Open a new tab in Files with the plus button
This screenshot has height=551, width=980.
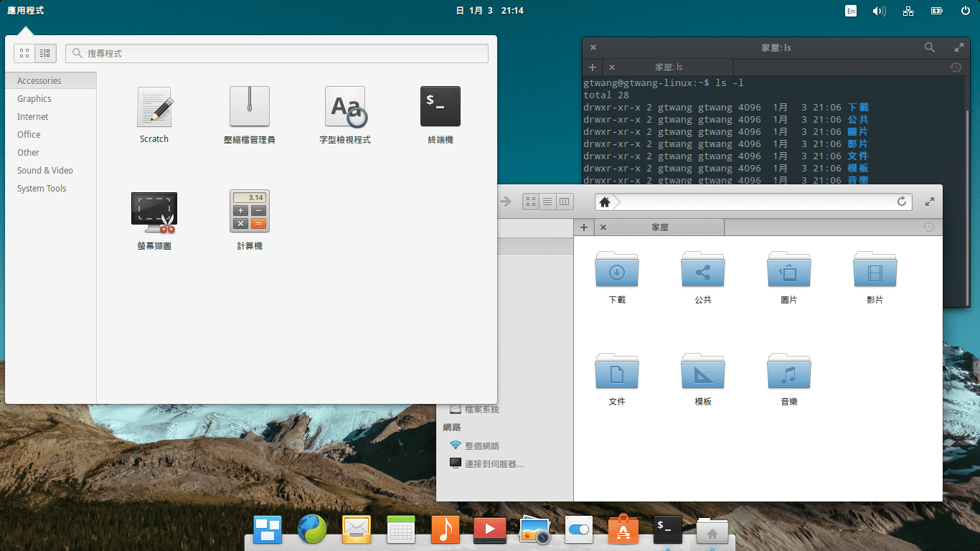tap(584, 227)
